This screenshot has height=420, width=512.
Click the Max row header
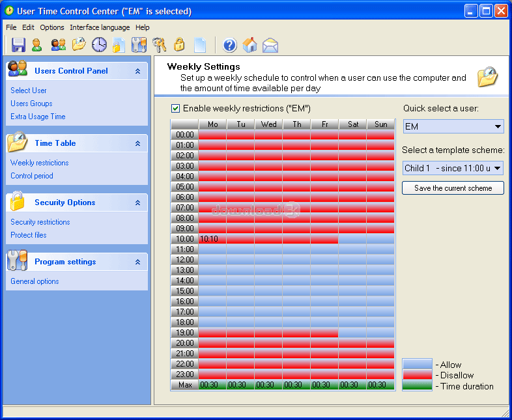tap(184, 385)
